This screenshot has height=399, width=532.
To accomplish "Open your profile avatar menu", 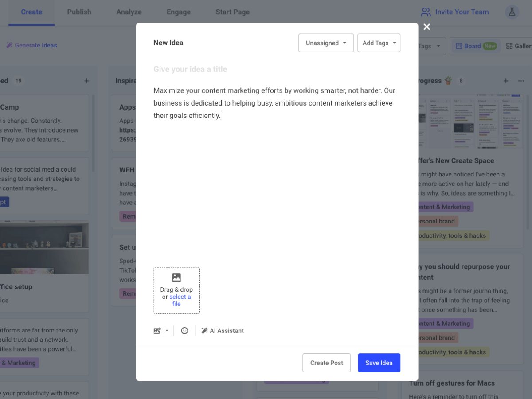I will (x=512, y=12).
